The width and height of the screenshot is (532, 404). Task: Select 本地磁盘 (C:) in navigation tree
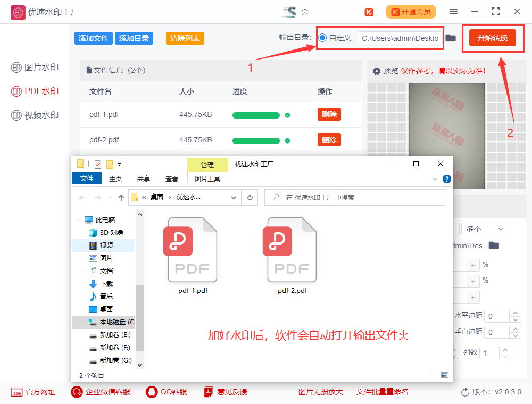click(104, 322)
